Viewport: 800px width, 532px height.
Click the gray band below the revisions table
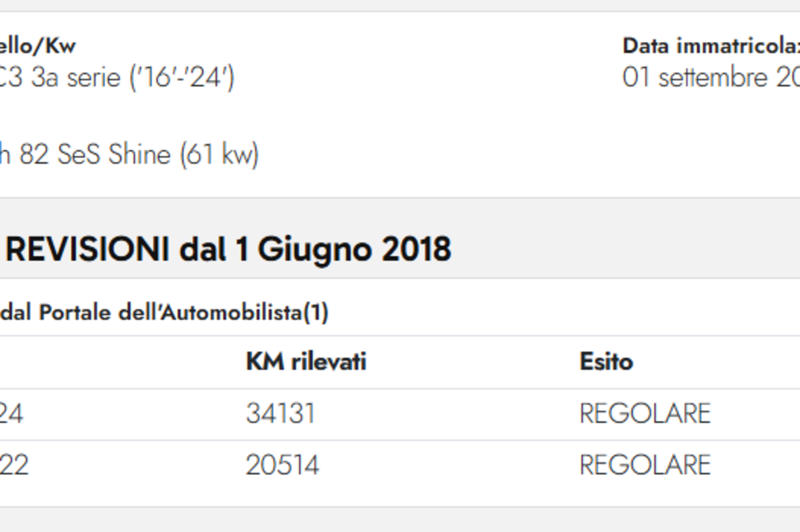(x=400, y=520)
